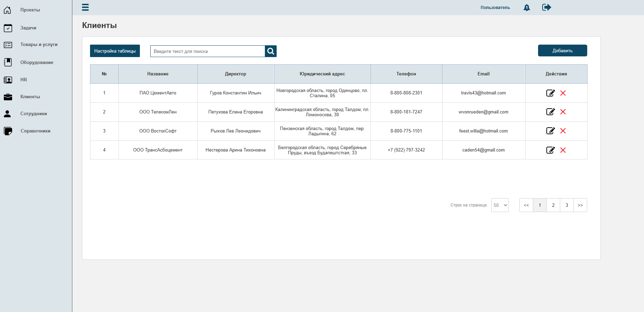Expand the rows per page dropdown
Screen dimensions: 644x312
click(500, 205)
